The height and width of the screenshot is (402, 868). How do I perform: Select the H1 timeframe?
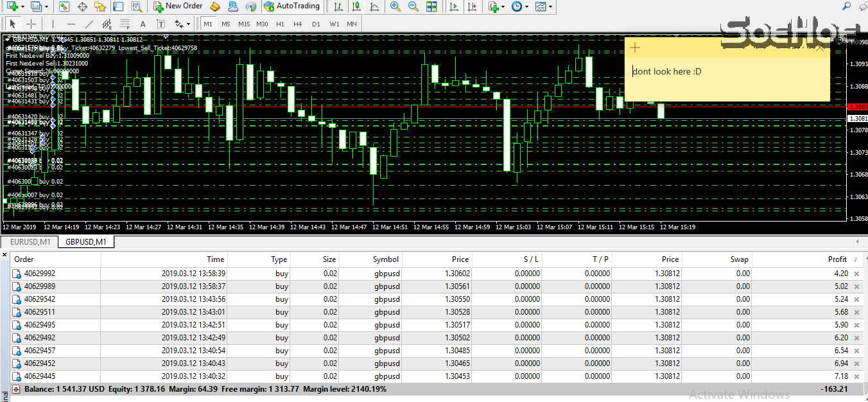pos(280,24)
